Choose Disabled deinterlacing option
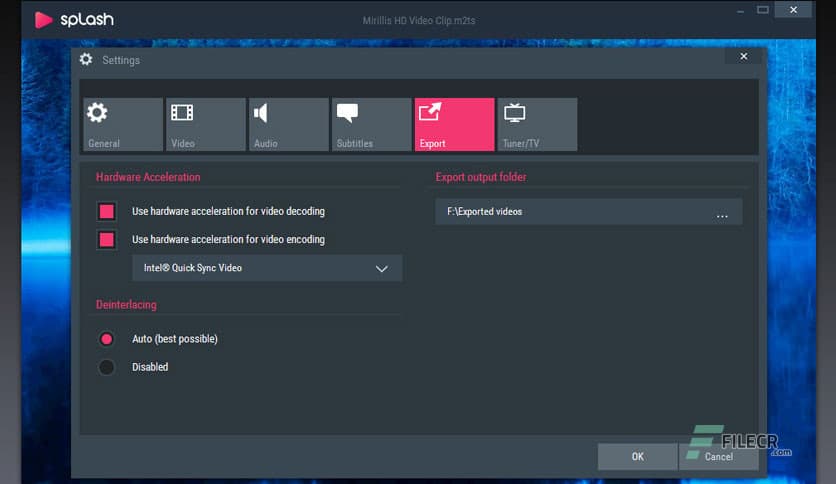Image resolution: width=836 pixels, height=484 pixels. pos(107,367)
